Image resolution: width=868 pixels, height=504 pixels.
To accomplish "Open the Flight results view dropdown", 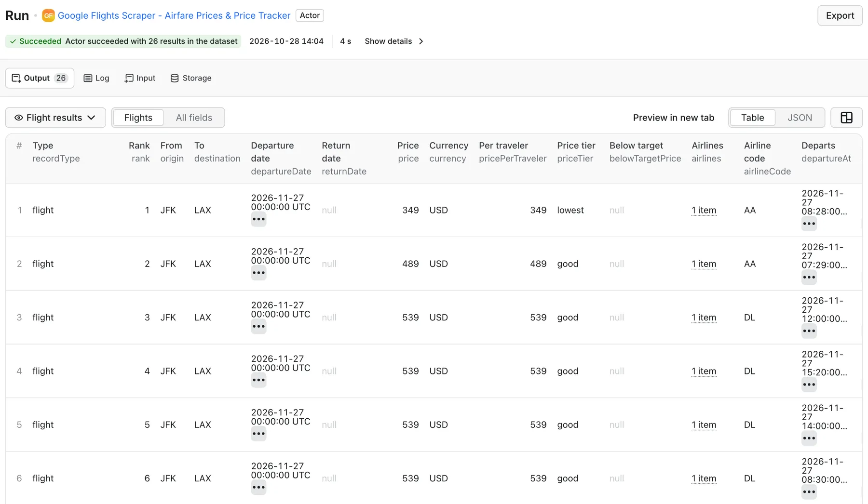I will (55, 118).
